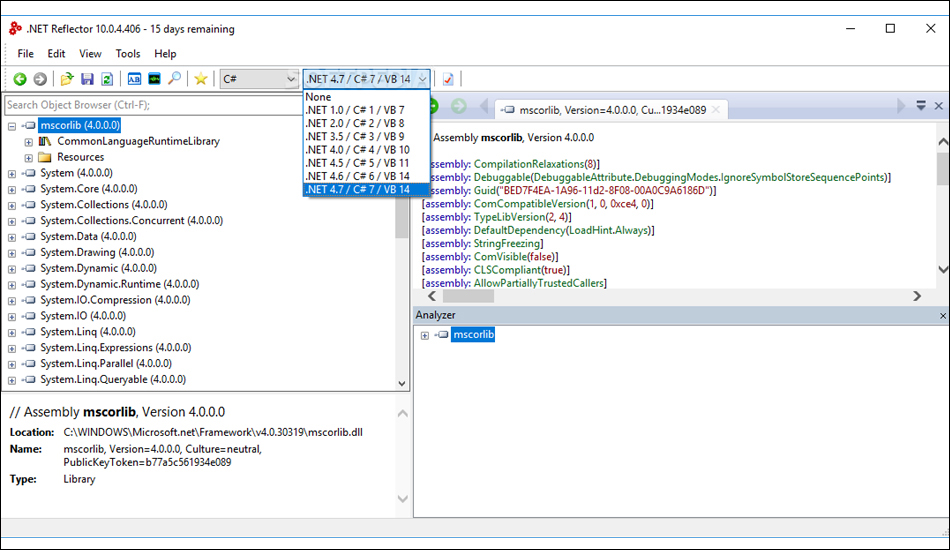Click the AllowPartiallyTrustedCallers link
This screenshot has height=550, width=950.
pyautogui.click(x=539, y=283)
